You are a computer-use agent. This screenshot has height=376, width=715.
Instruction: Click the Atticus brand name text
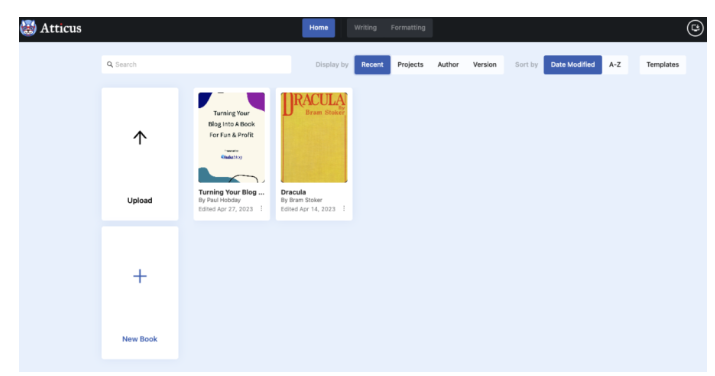61,28
